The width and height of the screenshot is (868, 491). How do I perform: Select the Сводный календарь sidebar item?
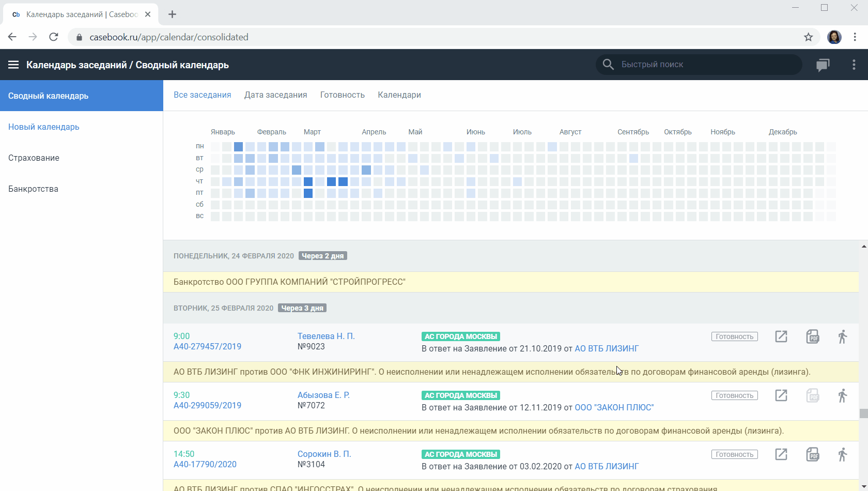[82, 96]
